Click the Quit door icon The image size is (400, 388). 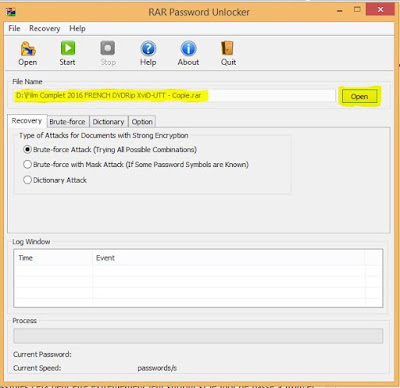pyautogui.click(x=228, y=53)
